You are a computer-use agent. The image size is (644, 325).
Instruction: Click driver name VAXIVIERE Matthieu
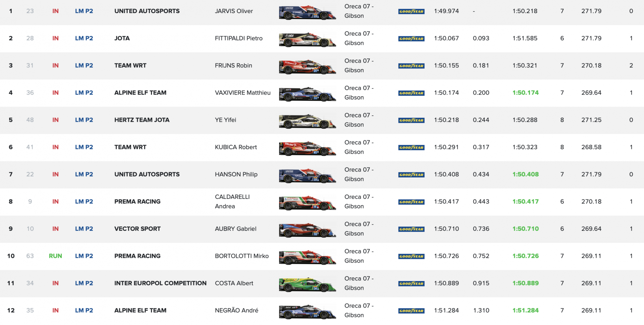pos(243,93)
